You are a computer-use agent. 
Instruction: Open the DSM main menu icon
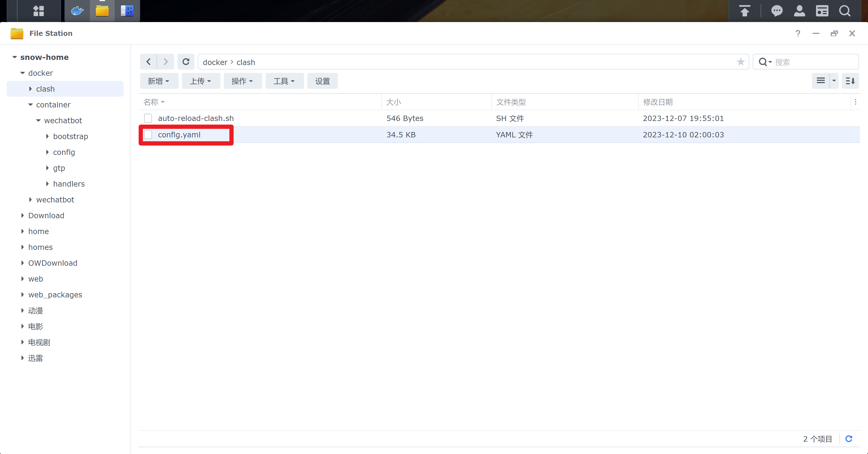click(38, 11)
